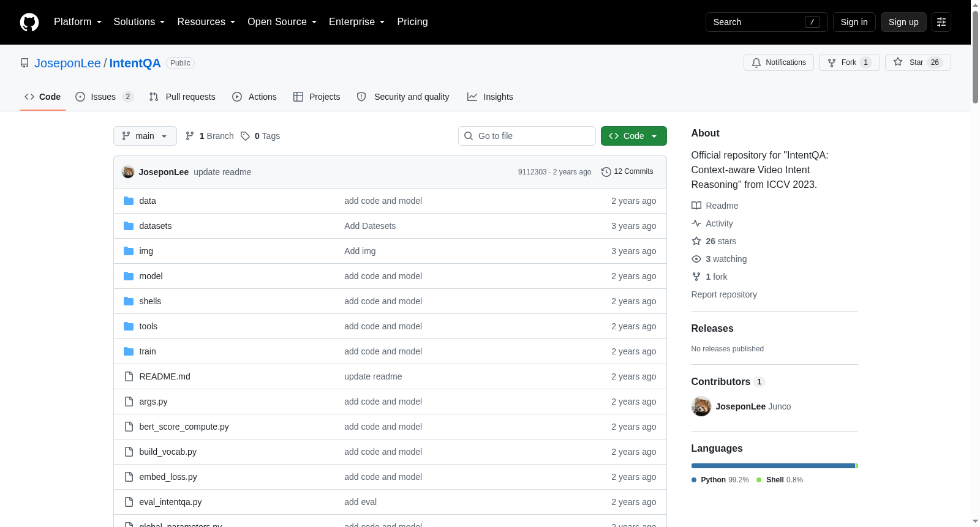Click the stars icon in About
The height and width of the screenshot is (527, 980).
(x=696, y=241)
